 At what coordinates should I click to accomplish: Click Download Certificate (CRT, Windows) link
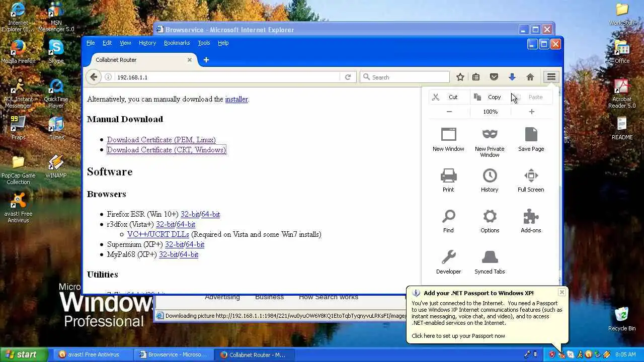(167, 150)
